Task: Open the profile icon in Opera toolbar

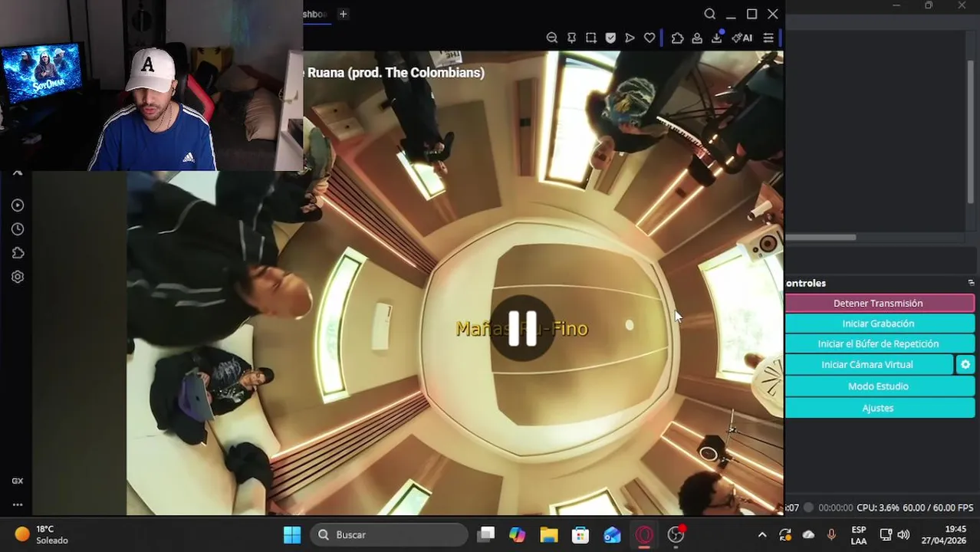Action: (697, 38)
